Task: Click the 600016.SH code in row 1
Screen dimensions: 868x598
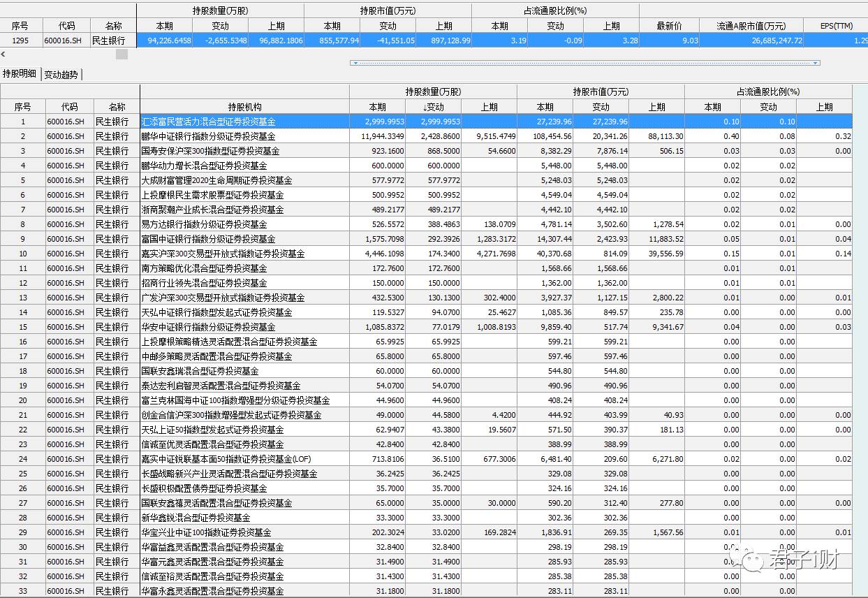Action: click(x=67, y=120)
